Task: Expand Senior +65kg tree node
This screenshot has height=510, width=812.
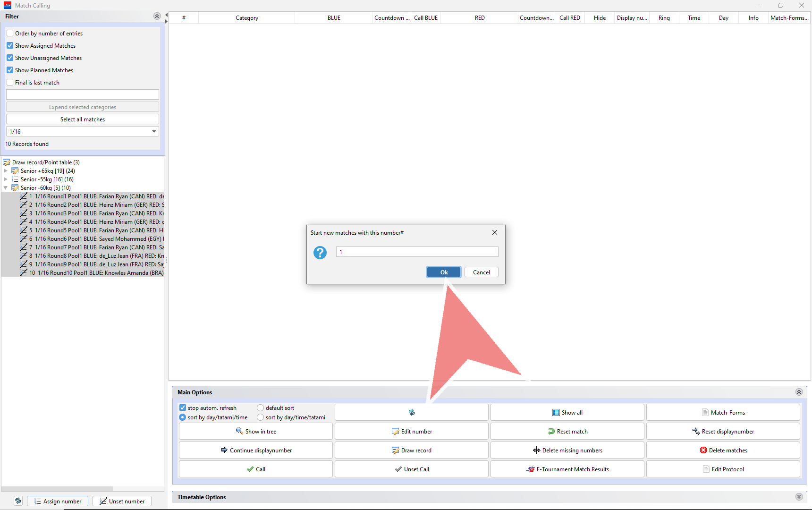Action: pos(6,171)
